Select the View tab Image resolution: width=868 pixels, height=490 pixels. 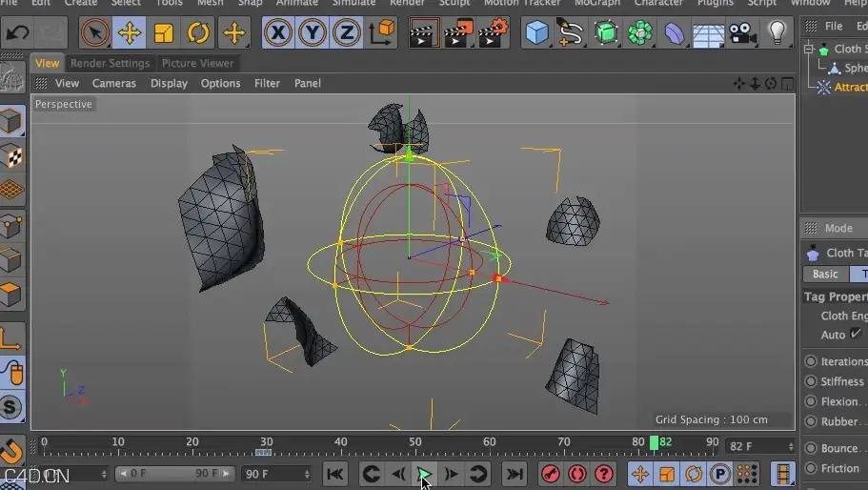click(47, 63)
